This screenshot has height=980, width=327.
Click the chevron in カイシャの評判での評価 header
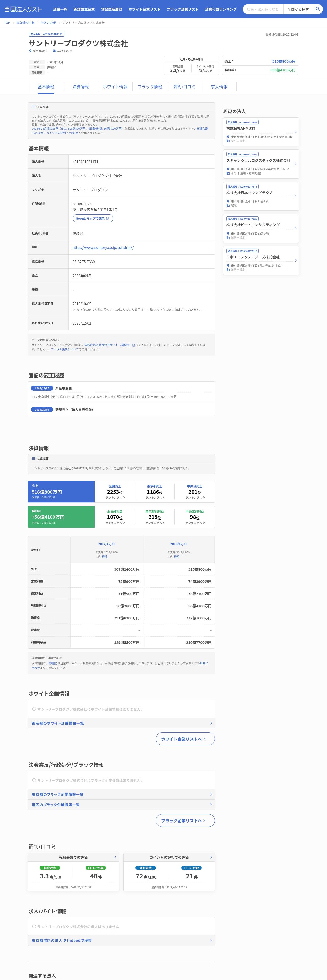[211, 857]
